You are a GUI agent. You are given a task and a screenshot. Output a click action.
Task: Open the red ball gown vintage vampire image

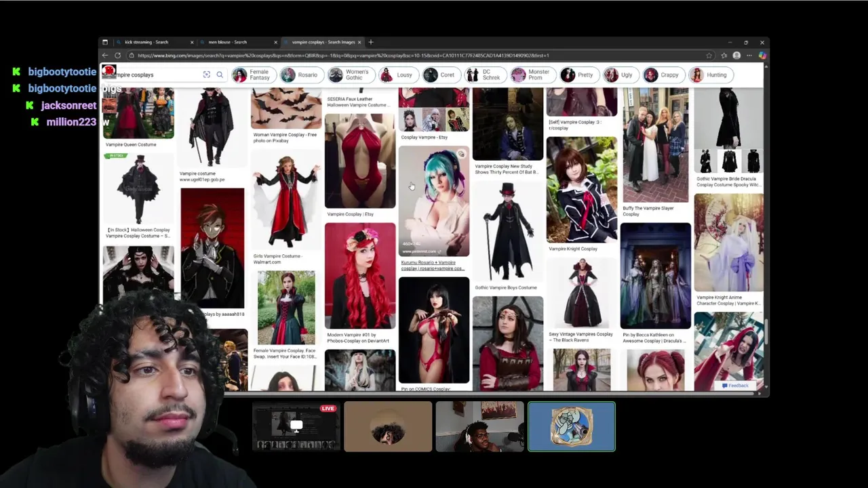(582, 293)
